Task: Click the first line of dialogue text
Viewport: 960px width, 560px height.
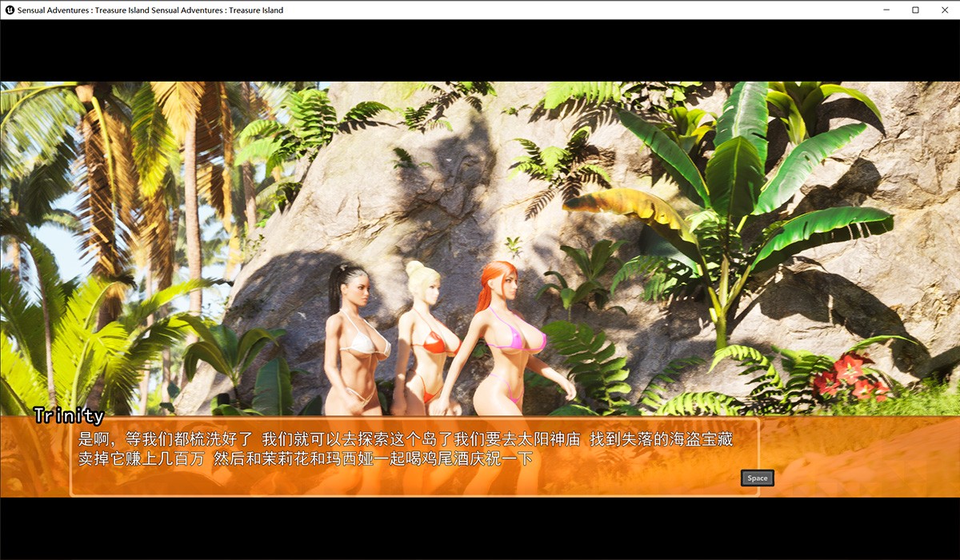Action: 405,439
